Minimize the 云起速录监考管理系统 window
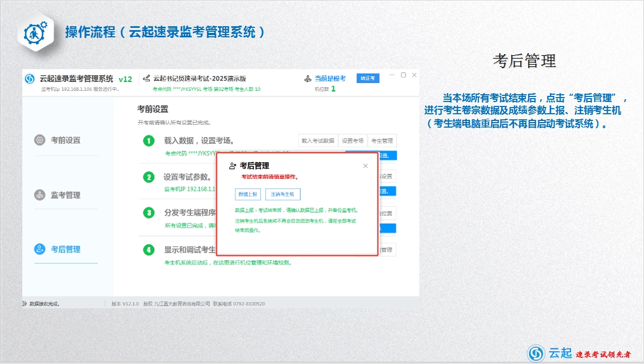This screenshot has width=644, height=364. click(x=392, y=75)
